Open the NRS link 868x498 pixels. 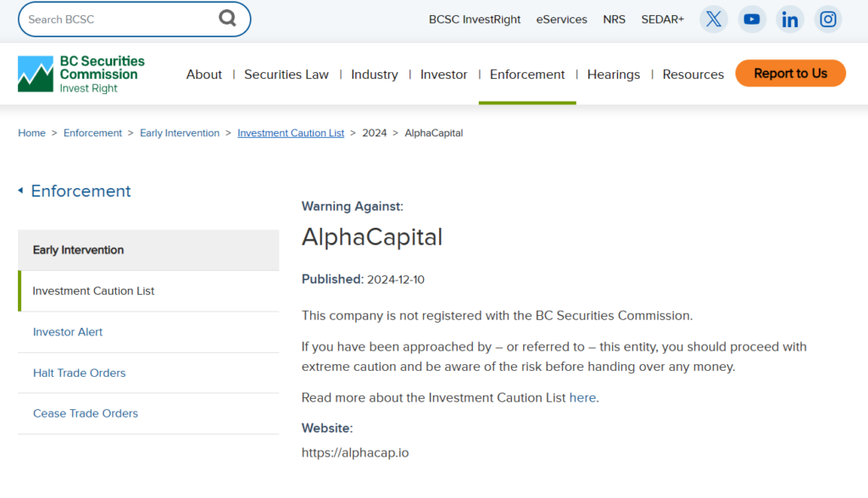click(614, 19)
